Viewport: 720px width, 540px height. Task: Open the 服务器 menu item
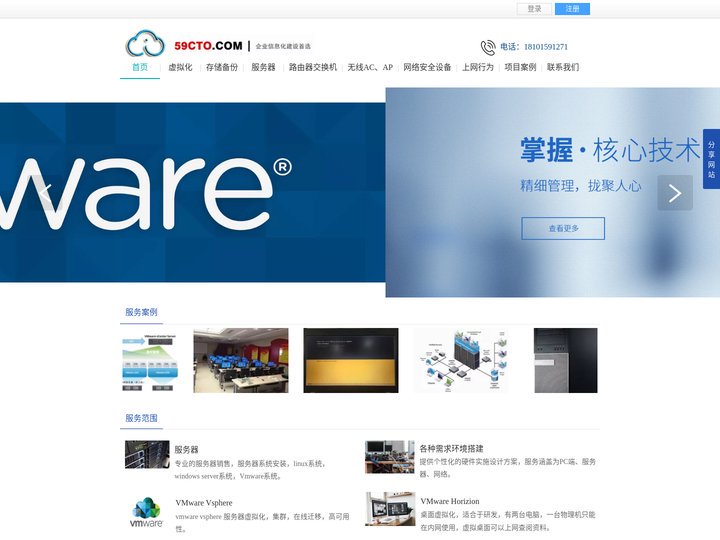coord(263,68)
